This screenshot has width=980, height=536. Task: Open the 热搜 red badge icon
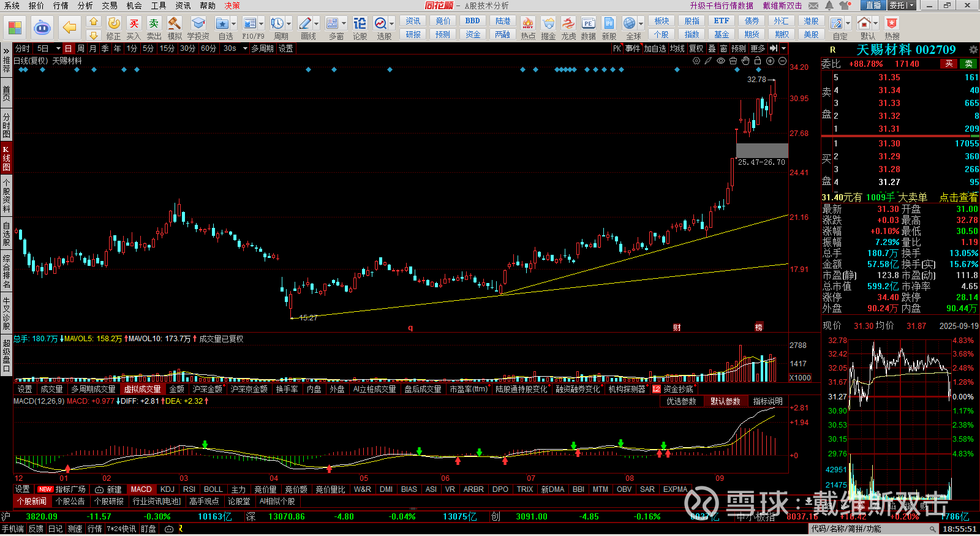(x=892, y=23)
